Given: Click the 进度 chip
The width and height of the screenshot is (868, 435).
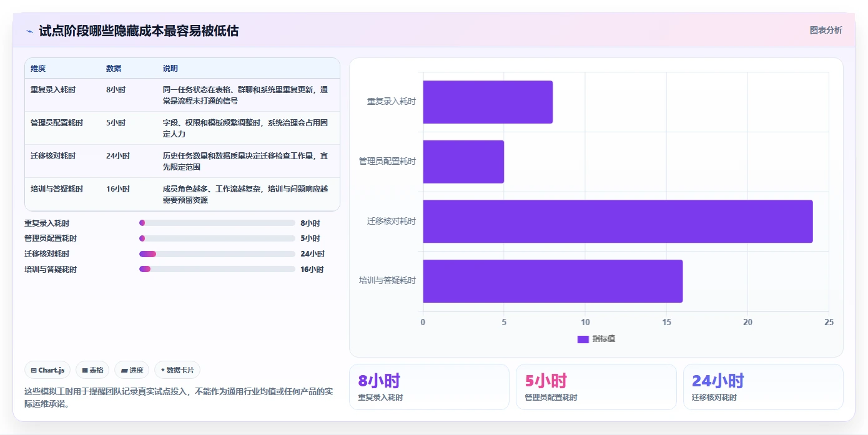Looking at the screenshot, I should [x=132, y=370].
